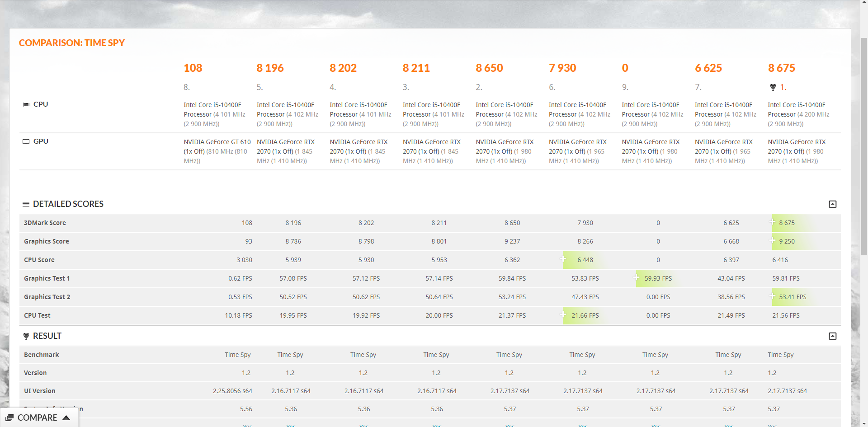Open the 0 score heading ranked 9.
This screenshot has height=427, width=868.
click(x=625, y=68)
